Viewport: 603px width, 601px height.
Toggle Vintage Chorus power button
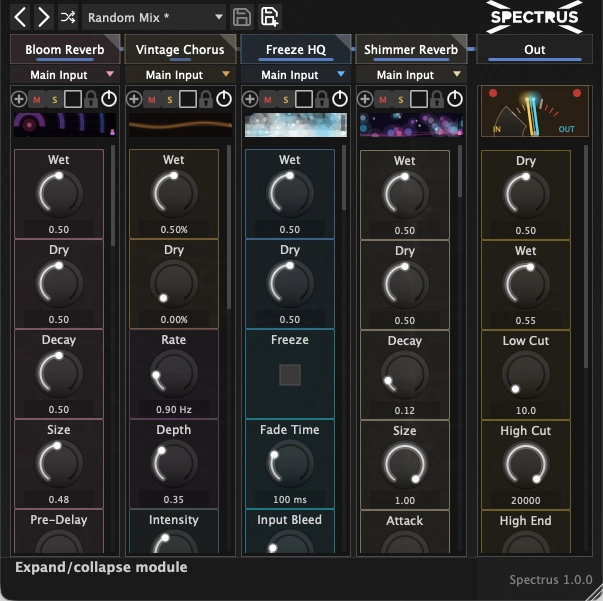(224, 99)
